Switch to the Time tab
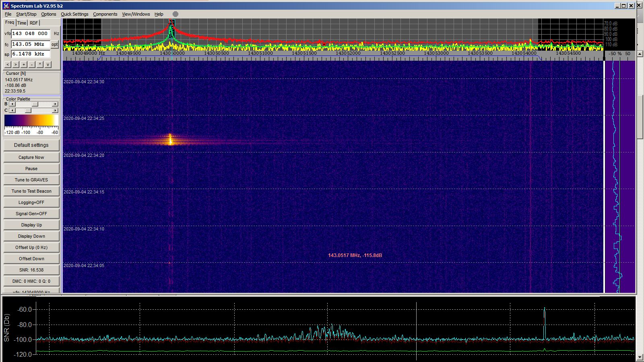 (x=22, y=23)
